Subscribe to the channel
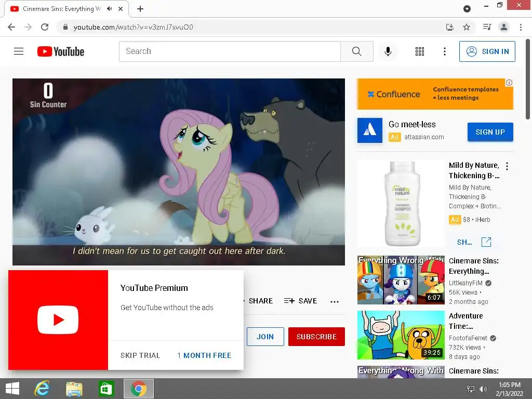The image size is (532, 399). coord(316,337)
